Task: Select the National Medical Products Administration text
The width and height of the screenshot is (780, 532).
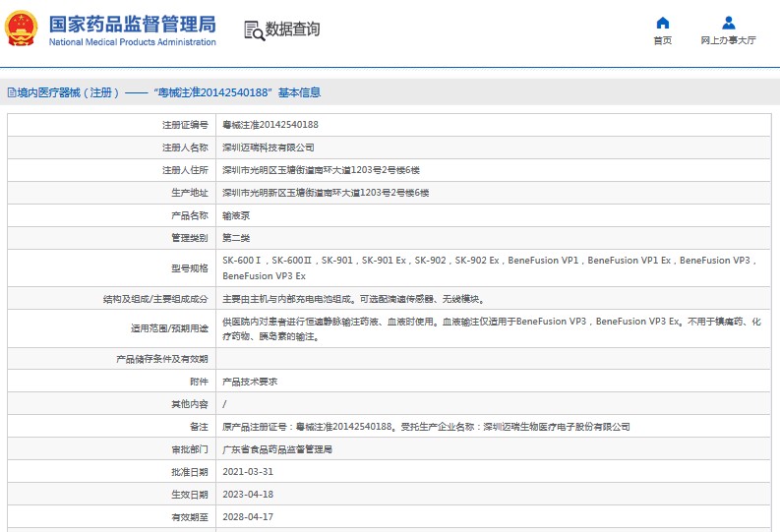Action: coord(133,42)
